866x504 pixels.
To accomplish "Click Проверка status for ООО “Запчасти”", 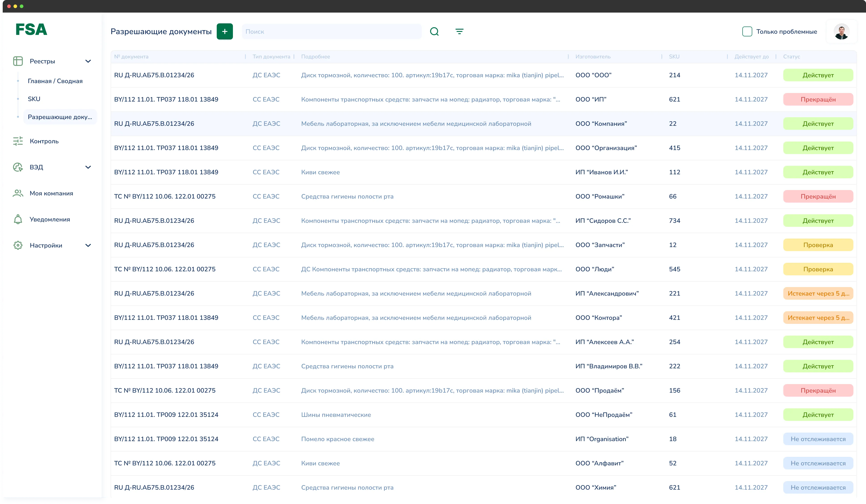I will 818,245.
